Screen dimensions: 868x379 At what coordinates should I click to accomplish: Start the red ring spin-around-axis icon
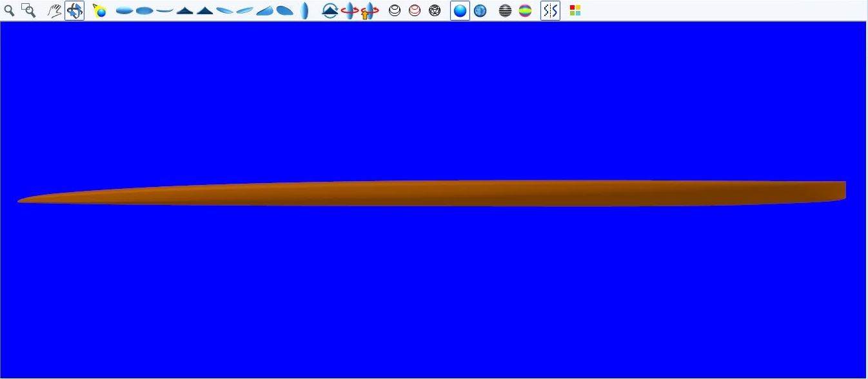pos(350,10)
